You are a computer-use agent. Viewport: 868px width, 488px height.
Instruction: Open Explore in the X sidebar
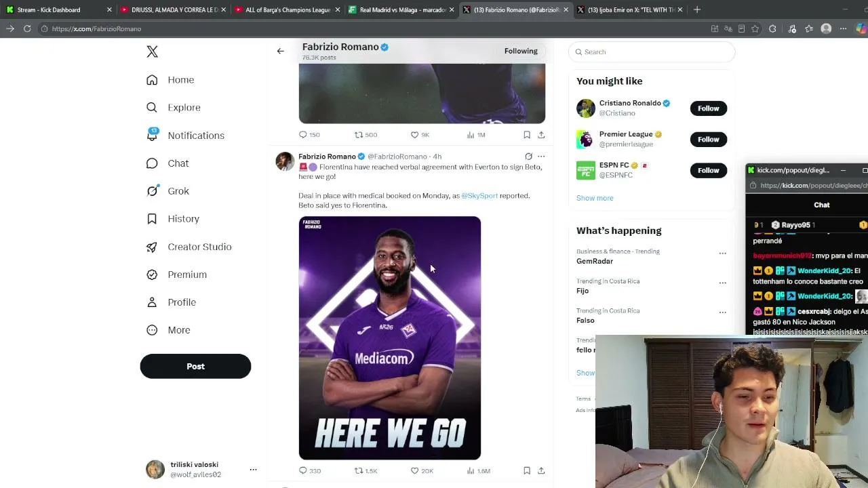[173, 108]
